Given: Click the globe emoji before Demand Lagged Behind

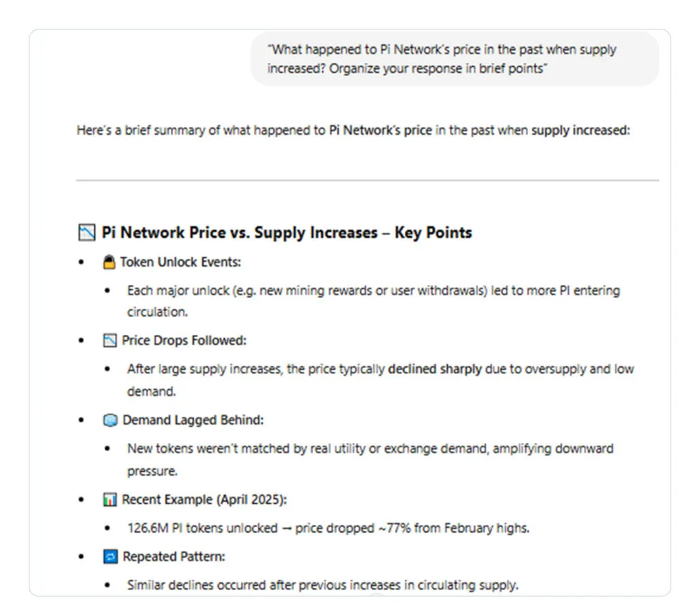Looking at the screenshot, I should pos(109,420).
